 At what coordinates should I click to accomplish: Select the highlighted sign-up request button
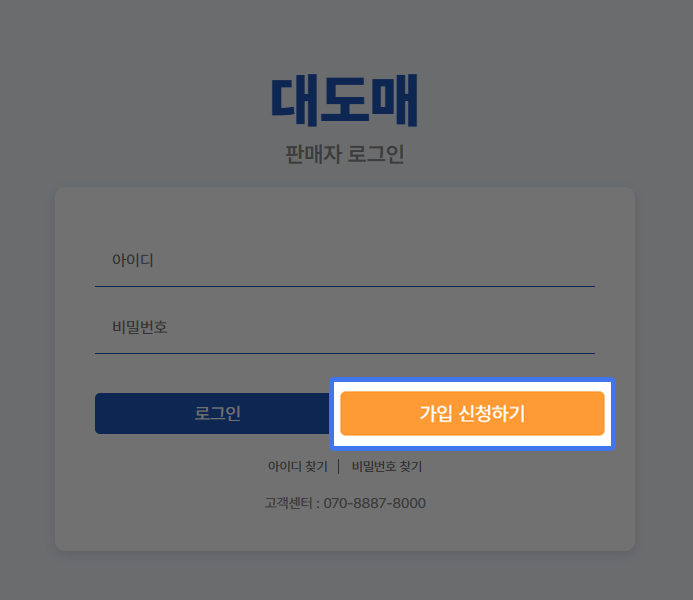tap(472, 414)
